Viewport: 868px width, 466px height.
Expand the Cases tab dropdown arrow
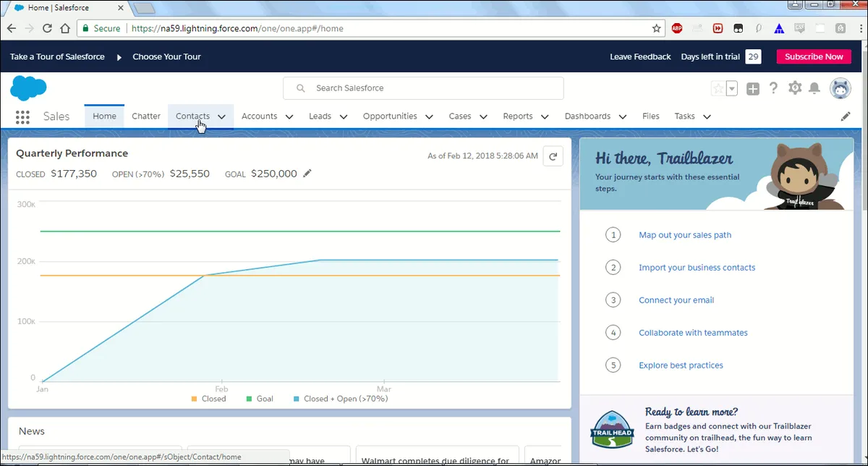tap(483, 116)
